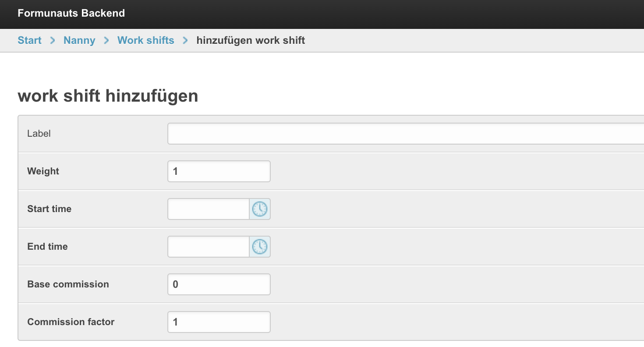Image resolution: width=644 pixels, height=347 pixels.
Task: Click the Weight field label
Action: coord(43,171)
